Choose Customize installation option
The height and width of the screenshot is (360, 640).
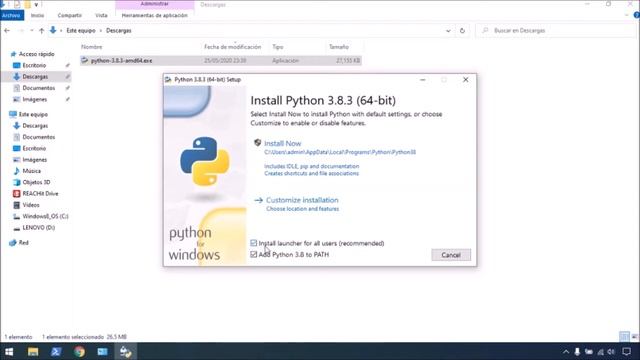[302, 200]
